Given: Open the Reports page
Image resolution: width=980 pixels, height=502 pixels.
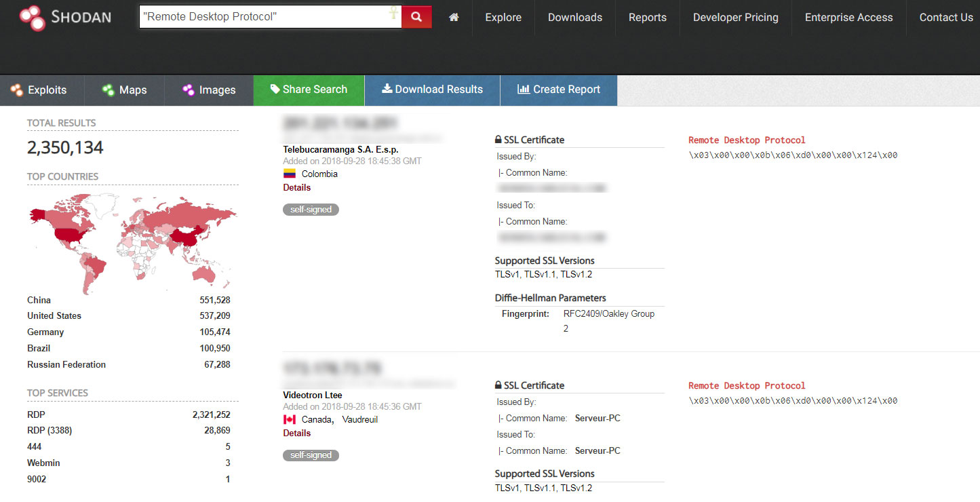Looking at the screenshot, I should (x=648, y=18).
